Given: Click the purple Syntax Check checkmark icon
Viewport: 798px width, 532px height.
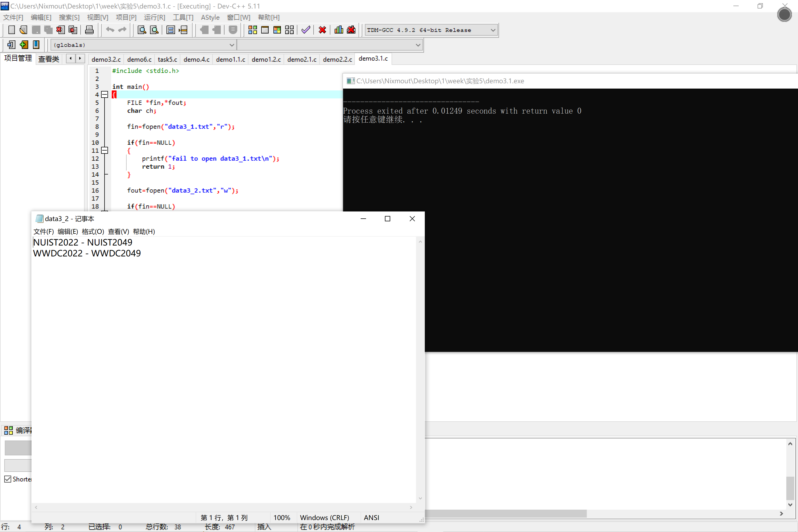Looking at the screenshot, I should [x=306, y=30].
